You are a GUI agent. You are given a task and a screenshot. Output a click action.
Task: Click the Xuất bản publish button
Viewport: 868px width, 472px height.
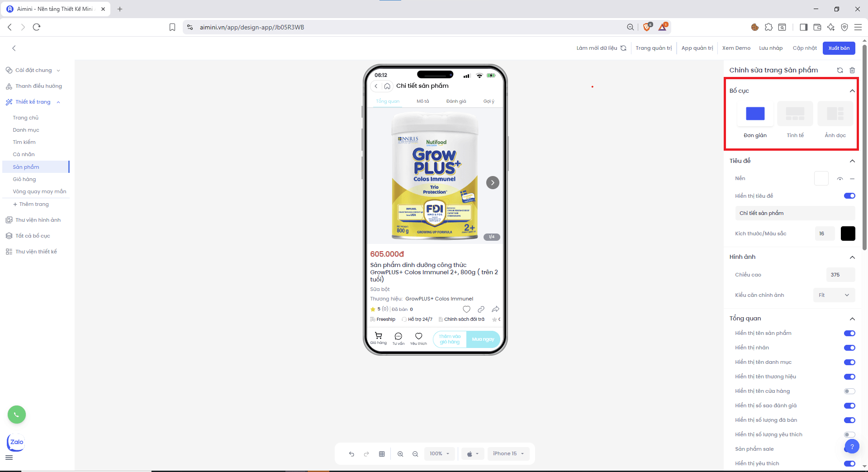point(839,48)
